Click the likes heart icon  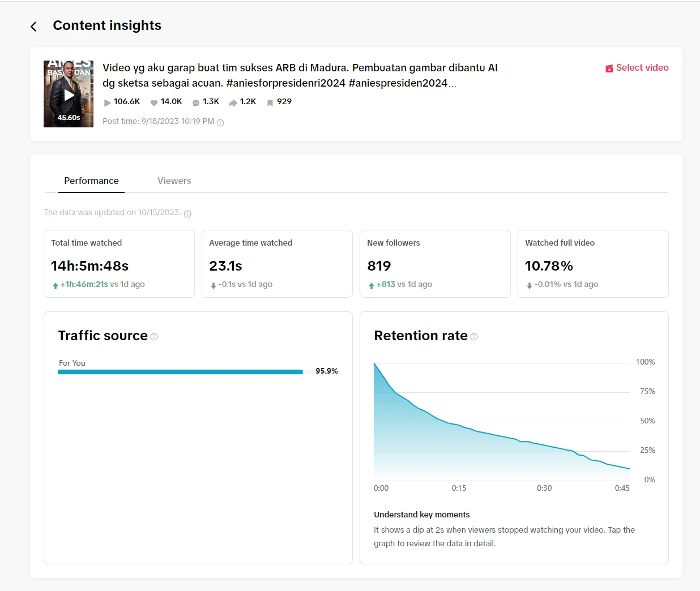(153, 102)
